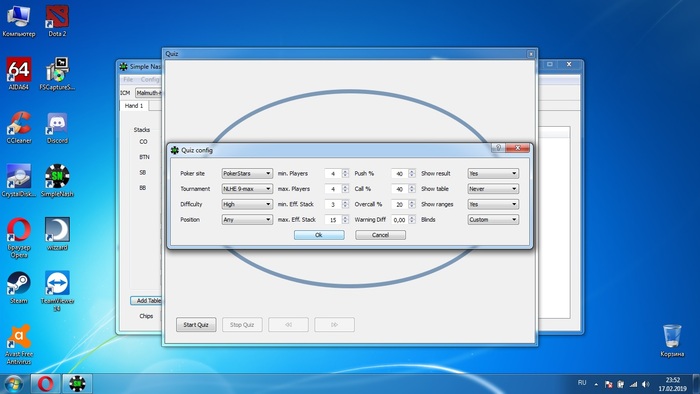Click into the Warning Diff value field
700x394 pixels.
coord(400,220)
